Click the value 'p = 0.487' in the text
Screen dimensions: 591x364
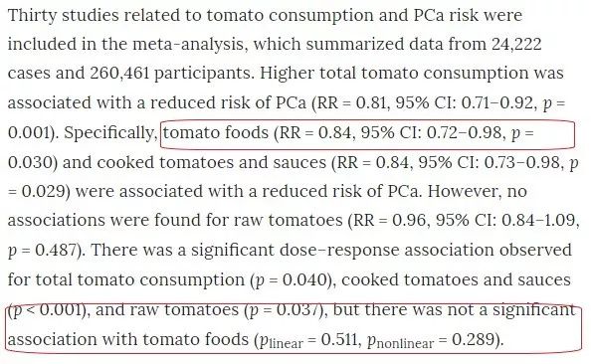pos(43,251)
